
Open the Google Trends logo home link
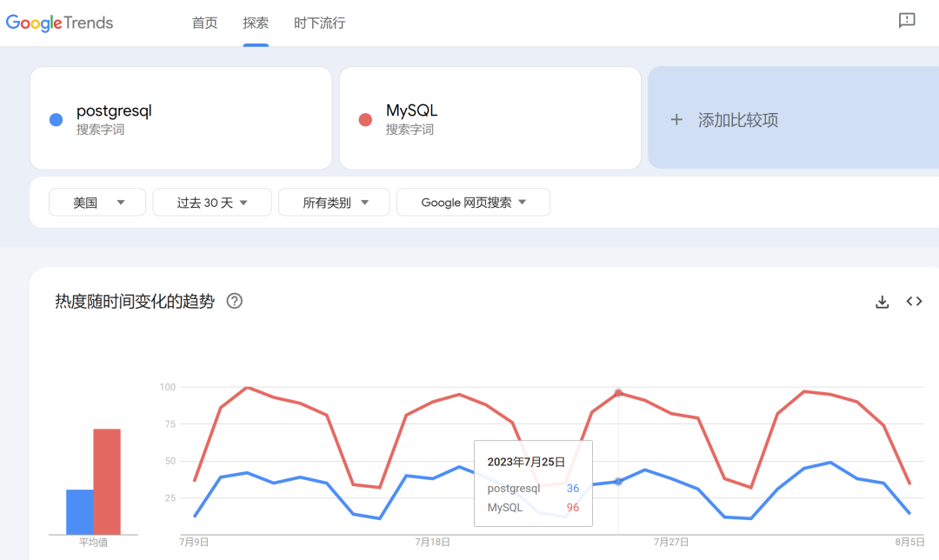pyautogui.click(x=59, y=23)
